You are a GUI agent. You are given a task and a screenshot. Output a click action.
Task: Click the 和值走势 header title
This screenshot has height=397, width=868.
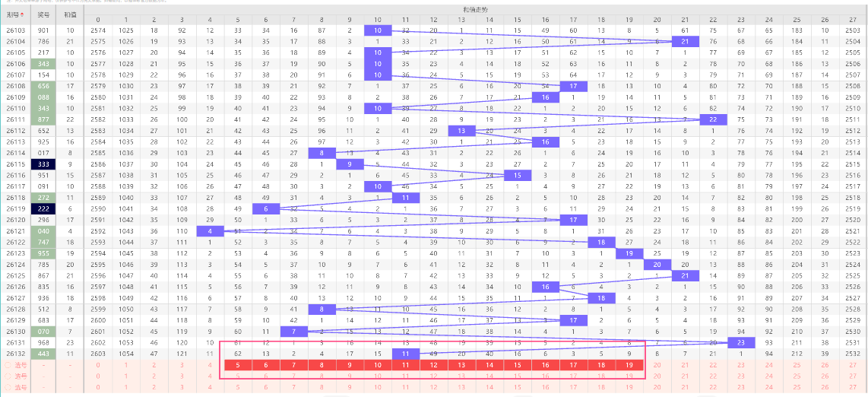(476, 10)
